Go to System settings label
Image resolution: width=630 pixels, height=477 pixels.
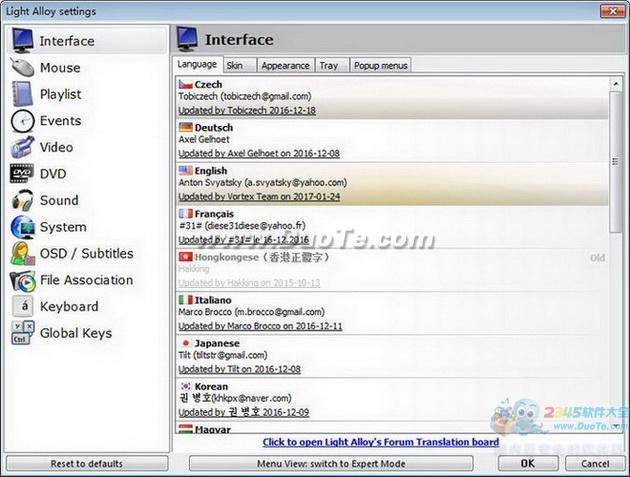point(63,227)
